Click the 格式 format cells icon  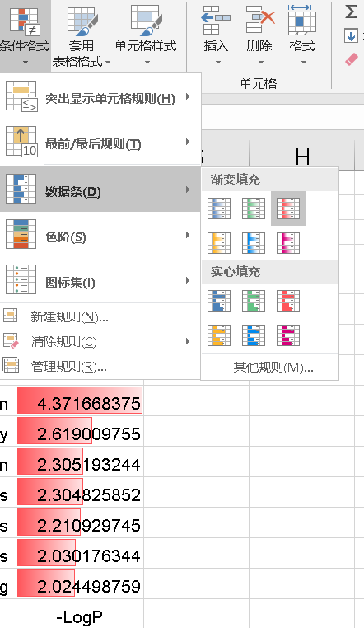tap(302, 19)
